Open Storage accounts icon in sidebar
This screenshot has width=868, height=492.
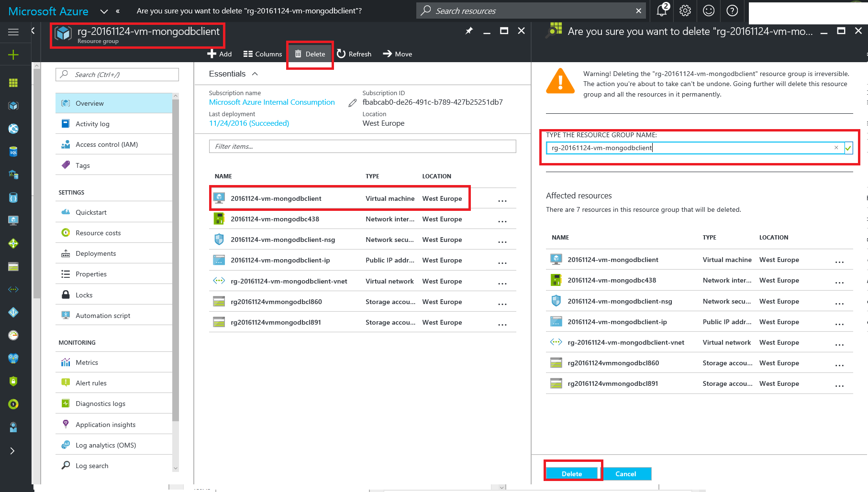pyautogui.click(x=13, y=266)
